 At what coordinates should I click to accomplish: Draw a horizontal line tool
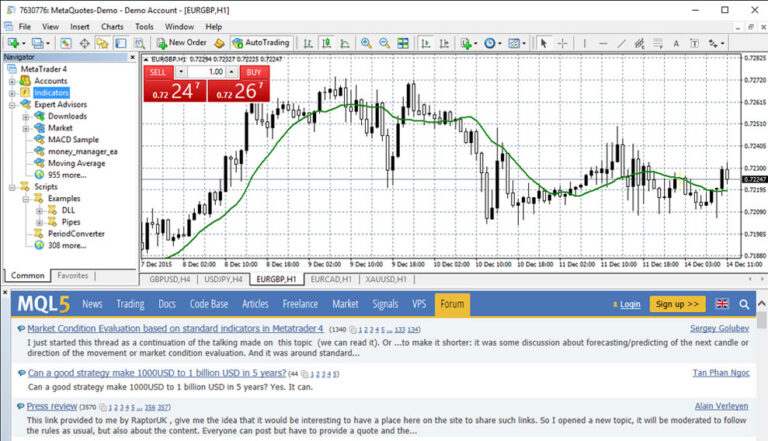(x=603, y=43)
